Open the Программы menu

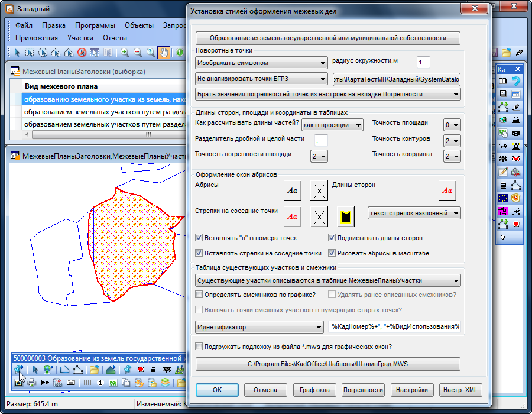click(x=95, y=25)
